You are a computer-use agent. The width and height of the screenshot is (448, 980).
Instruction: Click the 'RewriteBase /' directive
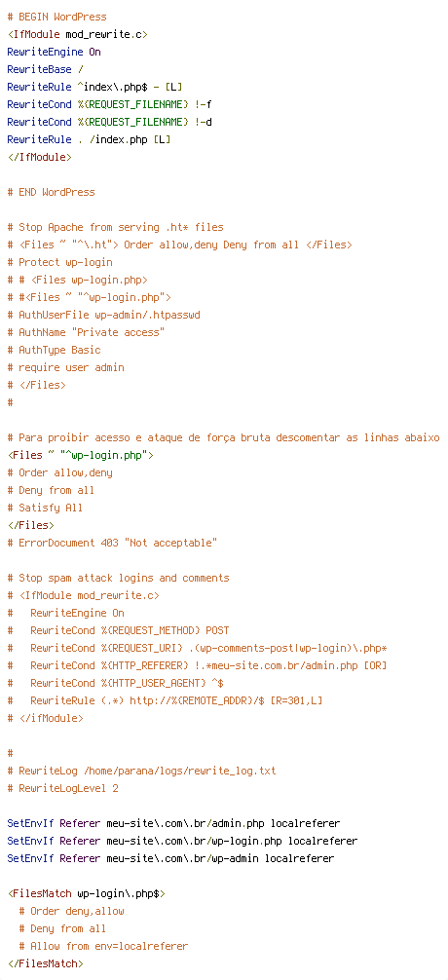tap(45, 69)
